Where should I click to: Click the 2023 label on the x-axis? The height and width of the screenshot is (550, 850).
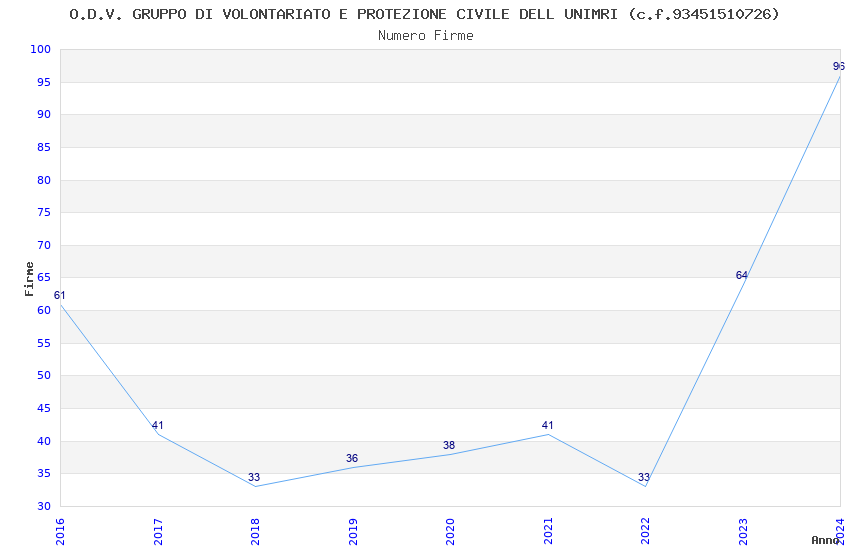coord(743,530)
